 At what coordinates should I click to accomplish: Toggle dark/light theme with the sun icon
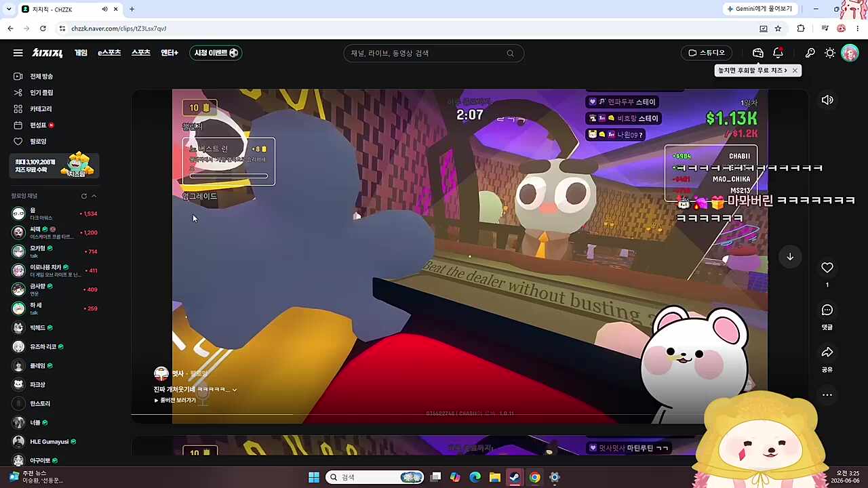[x=830, y=53]
